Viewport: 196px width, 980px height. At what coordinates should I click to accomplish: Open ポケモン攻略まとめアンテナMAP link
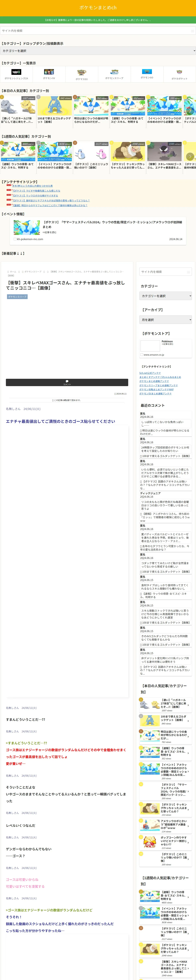tap(156, 390)
